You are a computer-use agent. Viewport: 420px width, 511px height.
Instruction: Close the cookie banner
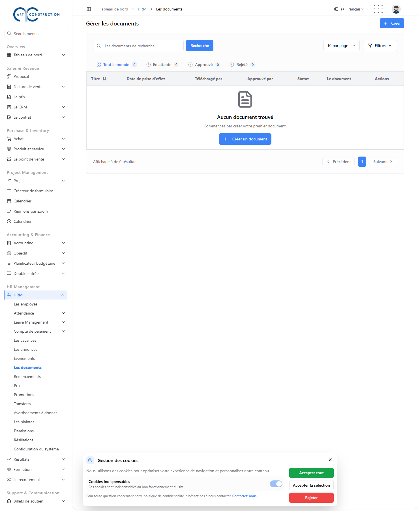[330, 460]
